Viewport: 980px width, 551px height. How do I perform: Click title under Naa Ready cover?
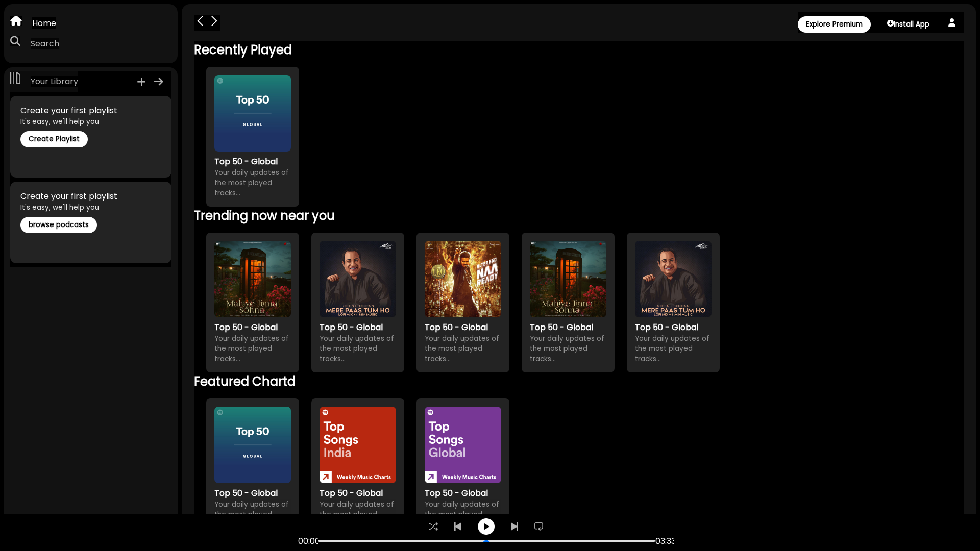pos(456,328)
